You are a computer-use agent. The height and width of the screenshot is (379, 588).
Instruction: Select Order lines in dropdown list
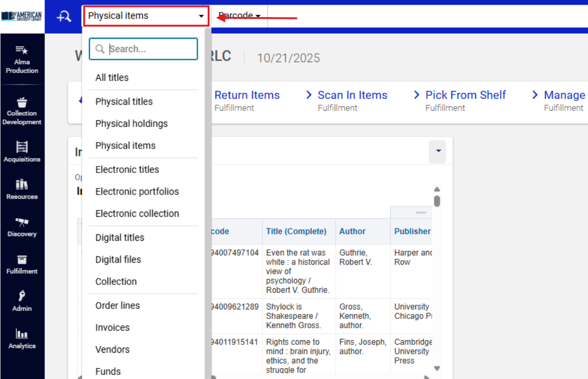[118, 305]
